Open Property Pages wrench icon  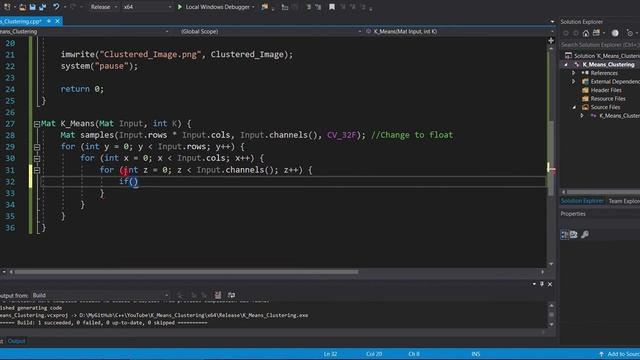[x=585, y=234]
